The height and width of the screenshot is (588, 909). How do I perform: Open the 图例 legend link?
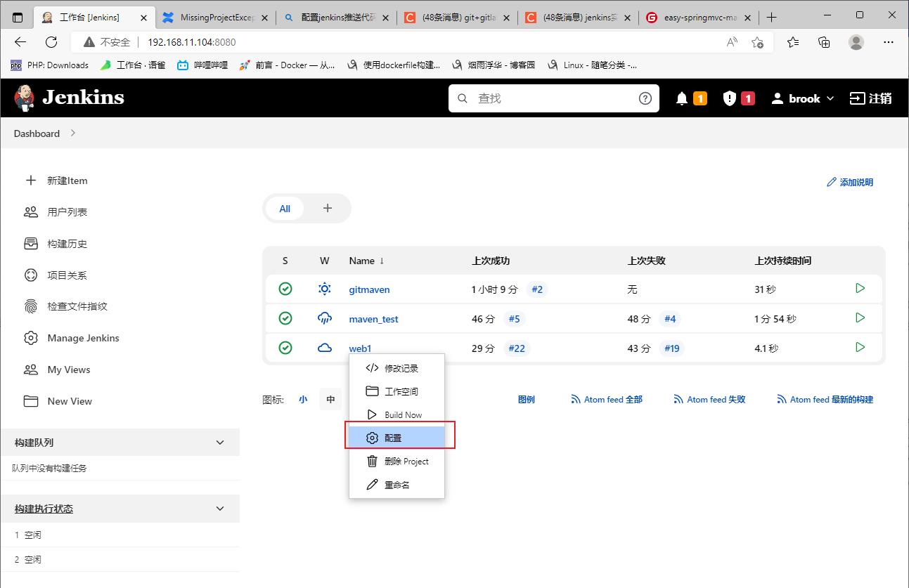pyautogui.click(x=526, y=399)
